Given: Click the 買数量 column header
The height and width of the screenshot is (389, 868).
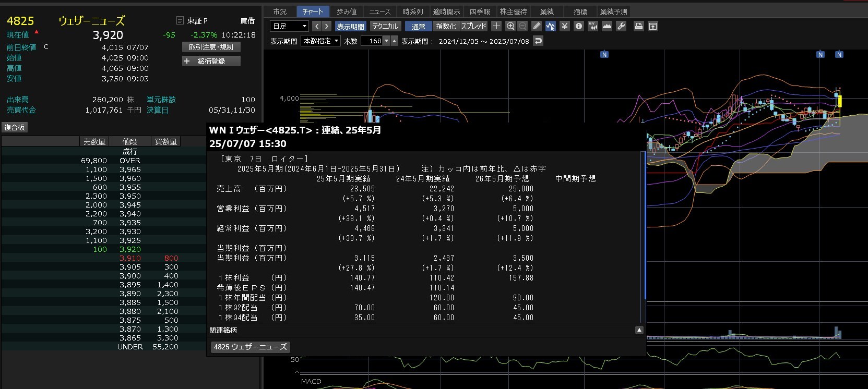Looking at the screenshot, I should click(166, 141).
